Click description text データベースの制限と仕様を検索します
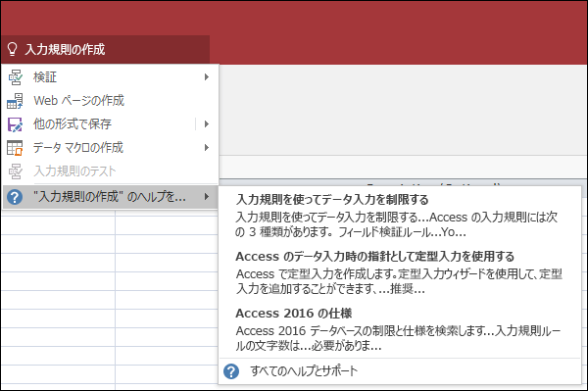 pos(397,331)
